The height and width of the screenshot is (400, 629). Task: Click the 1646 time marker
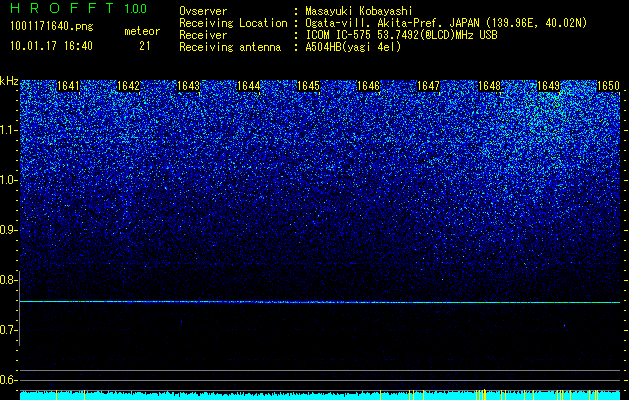[x=368, y=86]
